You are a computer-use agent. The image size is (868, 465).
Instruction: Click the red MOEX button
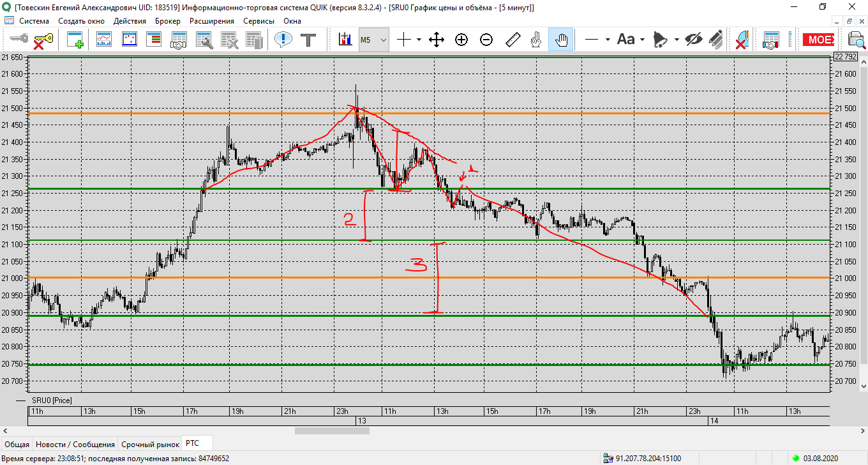click(x=818, y=40)
